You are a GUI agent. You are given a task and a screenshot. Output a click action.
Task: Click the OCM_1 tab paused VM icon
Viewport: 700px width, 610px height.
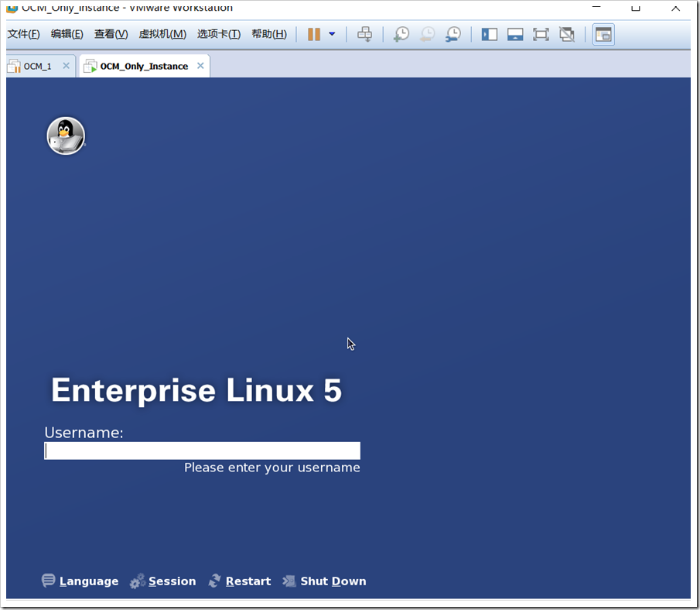tap(14, 66)
